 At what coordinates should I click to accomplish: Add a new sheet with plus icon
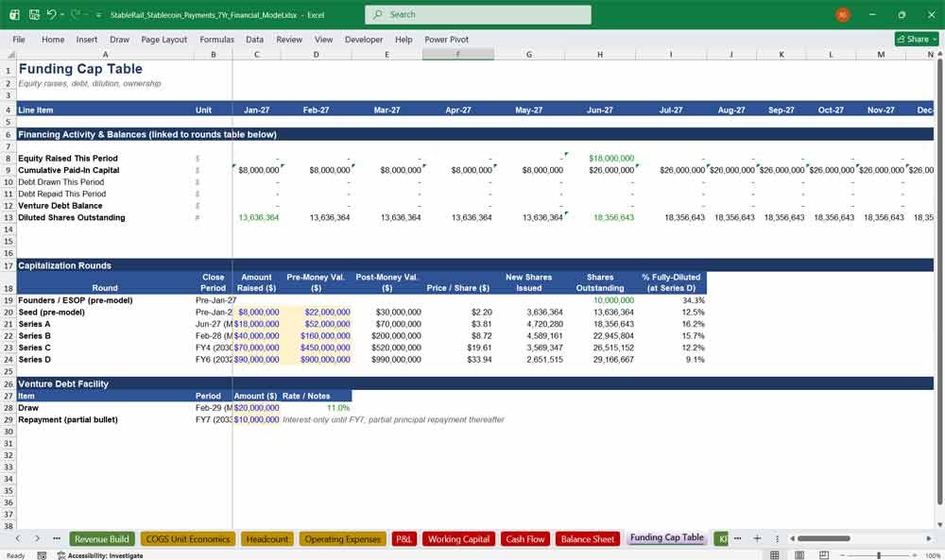point(757,538)
